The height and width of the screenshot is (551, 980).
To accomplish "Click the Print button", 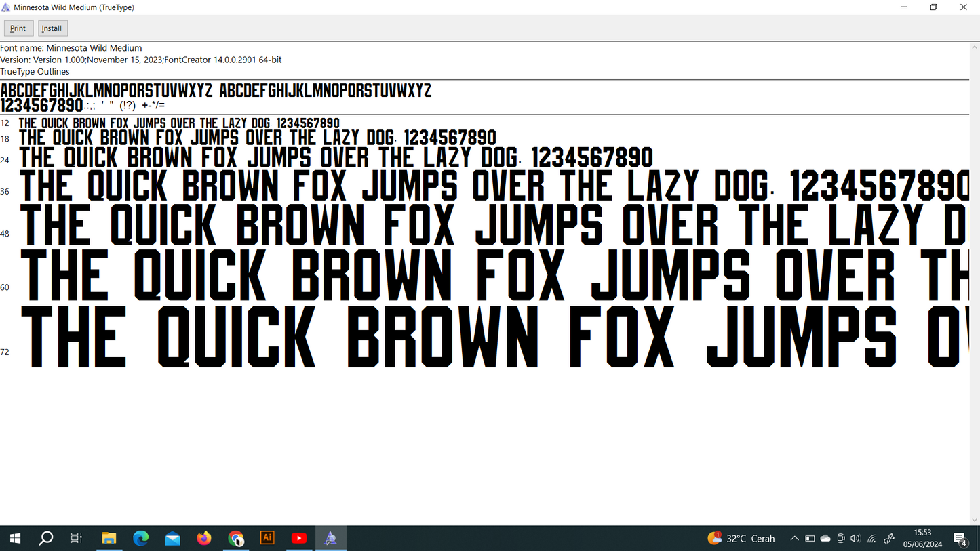I will [18, 28].
